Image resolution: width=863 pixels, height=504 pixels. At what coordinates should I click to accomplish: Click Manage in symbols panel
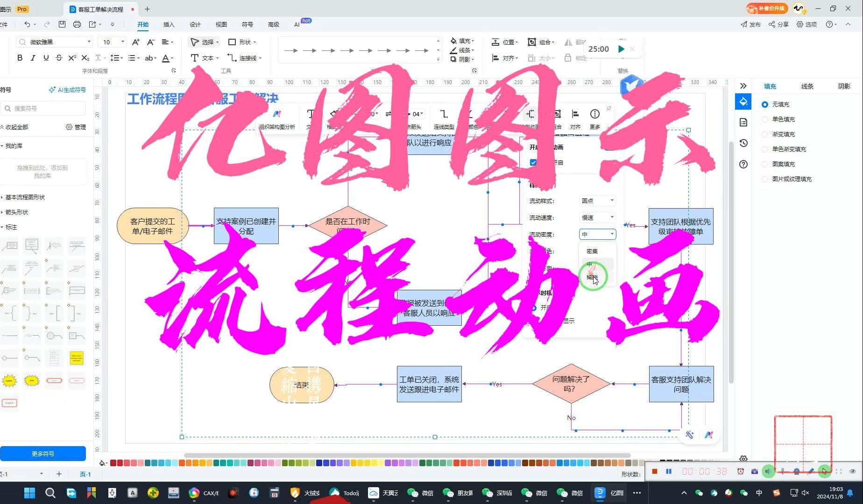click(x=76, y=127)
